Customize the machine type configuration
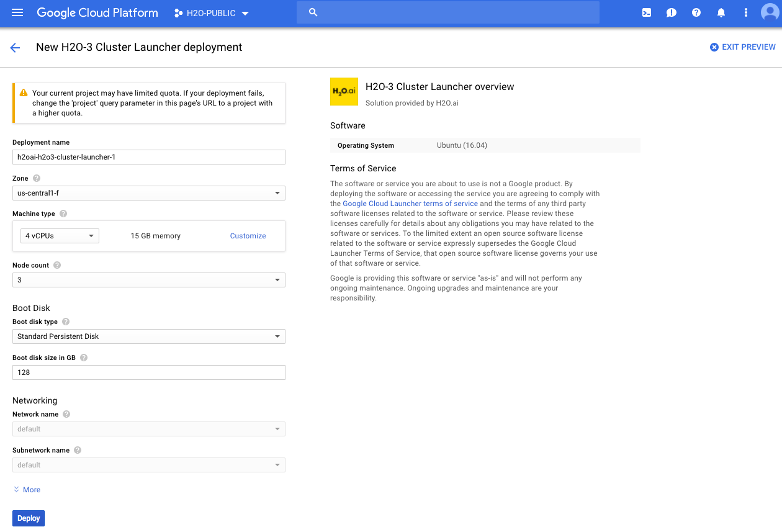 (x=248, y=235)
